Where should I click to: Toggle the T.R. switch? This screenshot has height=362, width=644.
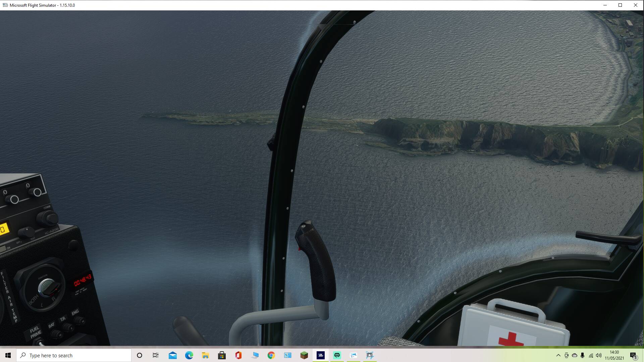click(x=69, y=327)
